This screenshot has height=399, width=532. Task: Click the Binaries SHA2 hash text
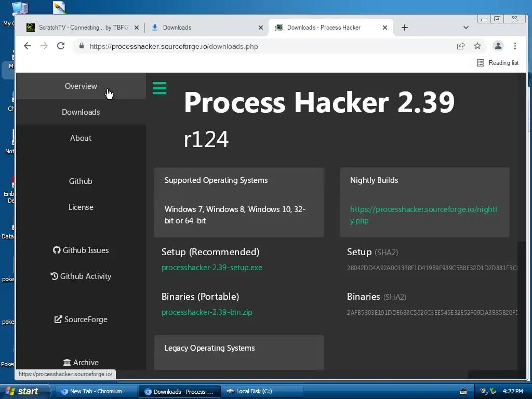tap(432, 312)
